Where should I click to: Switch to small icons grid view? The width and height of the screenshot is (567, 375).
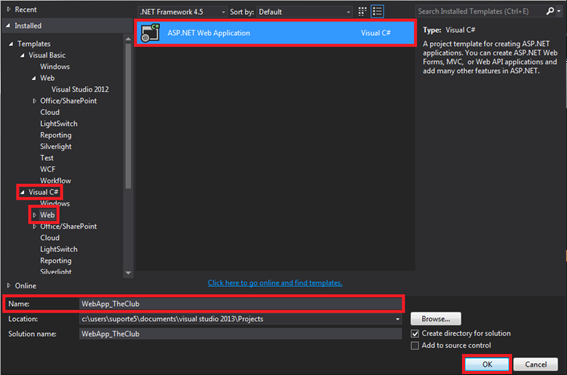coord(362,12)
